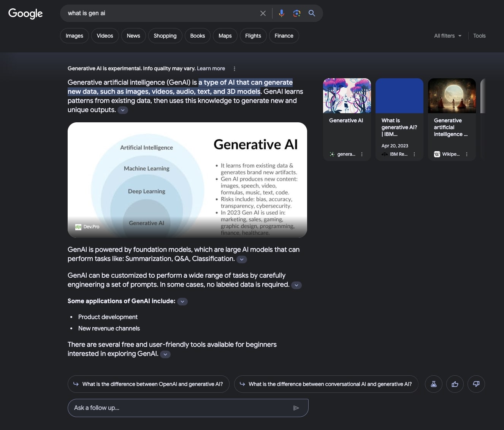The width and height of the screenshot is (504, 430).
Task: Expand the first paragraph about unique outputs
Action: (x=123, y=110)
